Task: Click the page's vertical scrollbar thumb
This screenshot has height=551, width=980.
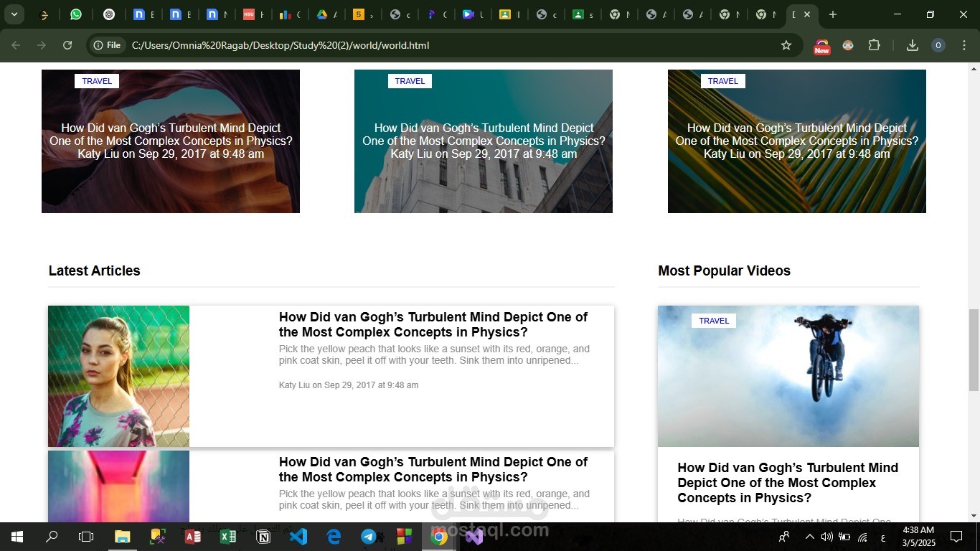Action: tap(974, 350)
